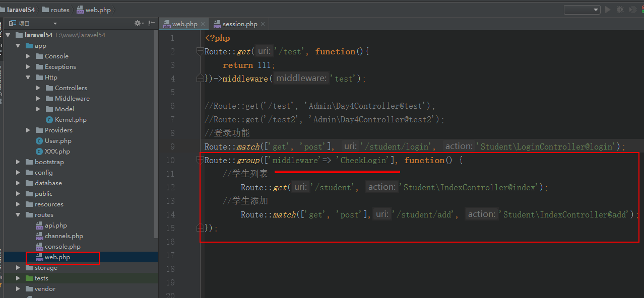Close the session.php editor tab

(x=263, y=24)
